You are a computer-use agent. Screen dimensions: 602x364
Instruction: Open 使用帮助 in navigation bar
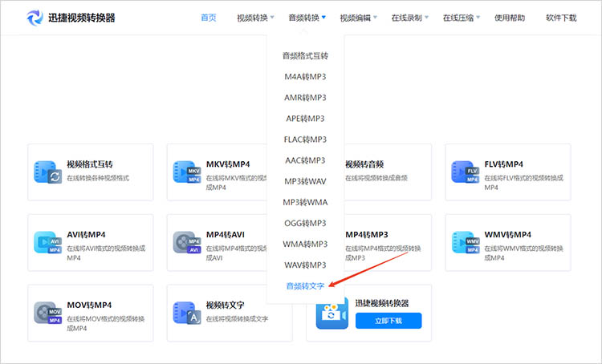(510, 18)
